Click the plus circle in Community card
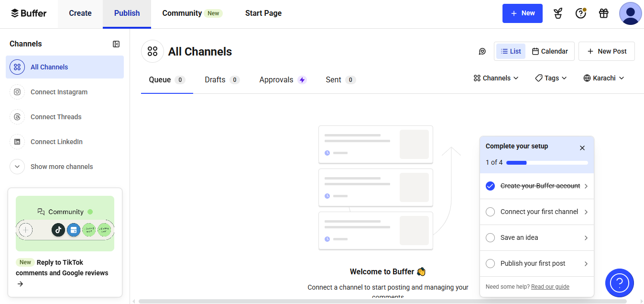The height and width of the screenshot is (304, 644). click(x=26, y=230)
